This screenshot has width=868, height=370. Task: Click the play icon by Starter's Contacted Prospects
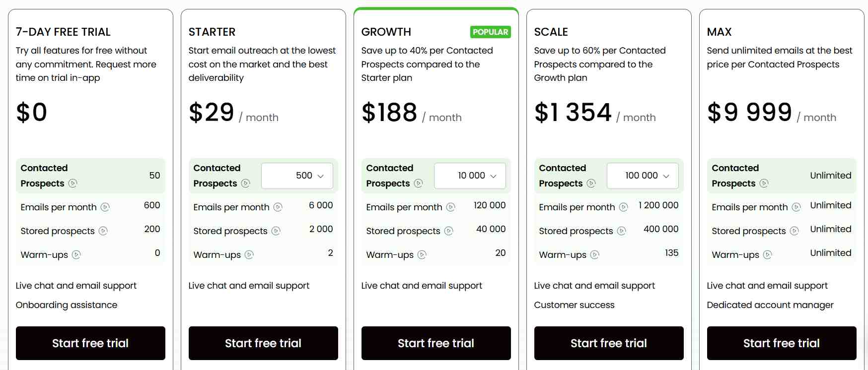click(x=246, y=183)
